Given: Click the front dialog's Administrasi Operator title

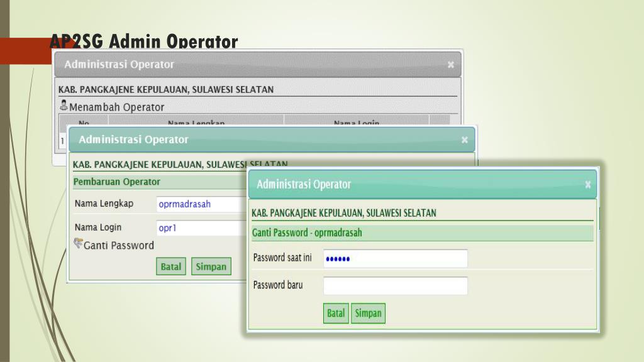Looking at the screenshot, I should tap(304, 184).
